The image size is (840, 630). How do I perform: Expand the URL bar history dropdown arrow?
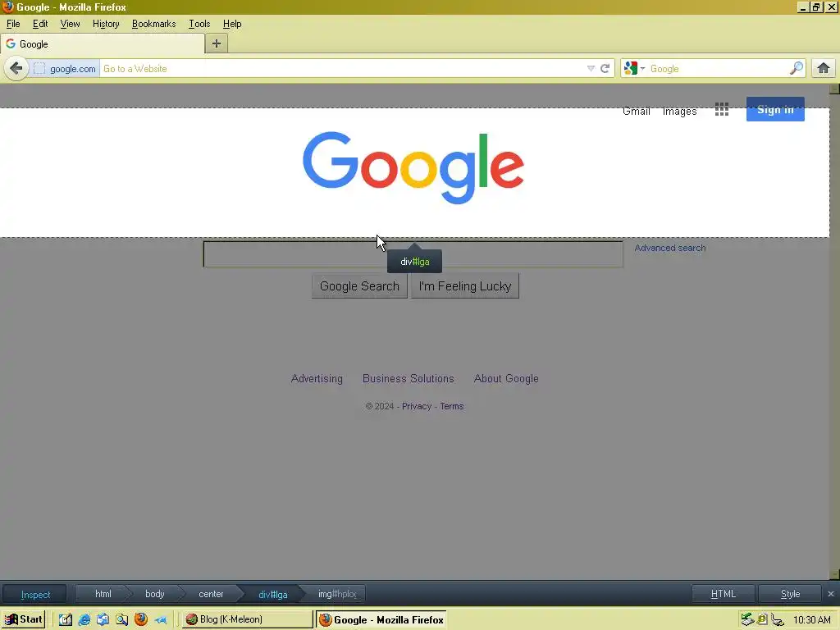591,69
